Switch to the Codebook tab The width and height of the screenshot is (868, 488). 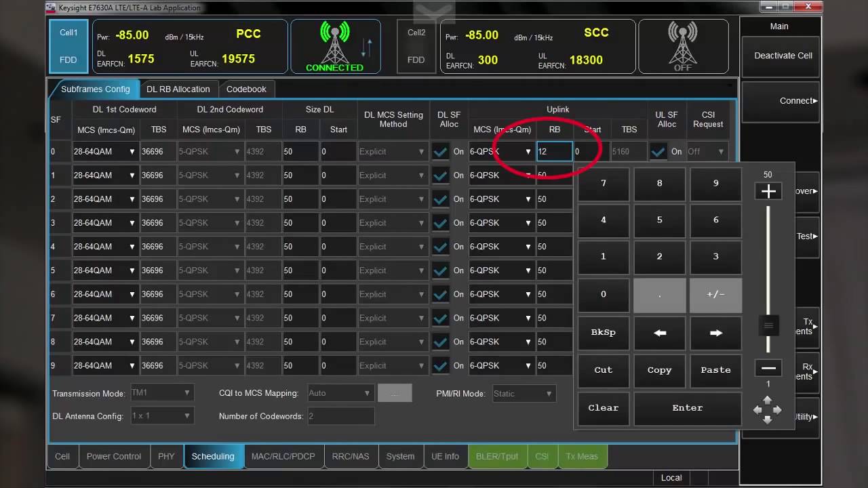pos(246,89)
